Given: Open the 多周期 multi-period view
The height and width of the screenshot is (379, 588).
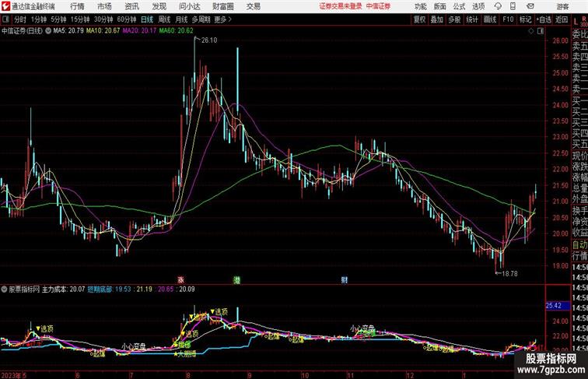Looking at the screenshot, I should [201, 19].
